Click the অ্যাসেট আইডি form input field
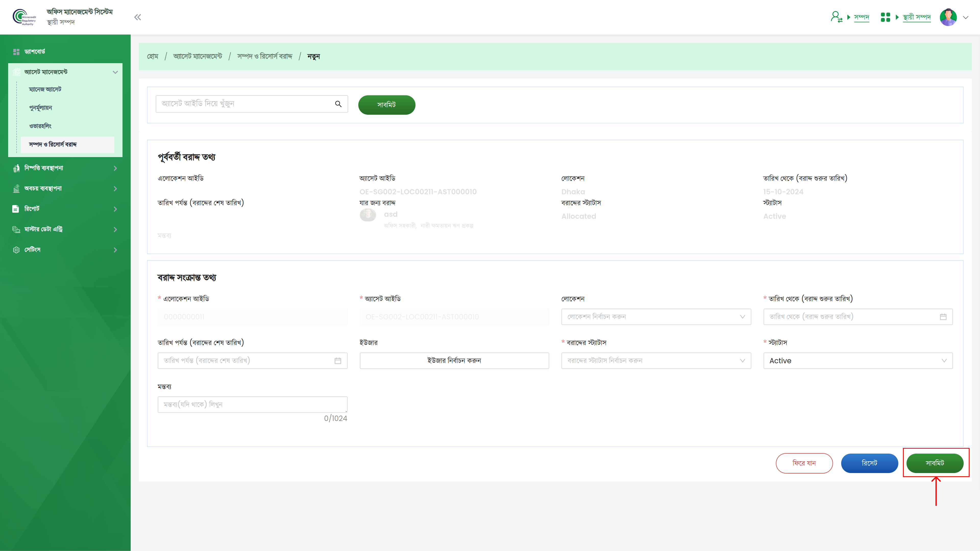Viewport: 980px width, 551px height. point(454,317)
